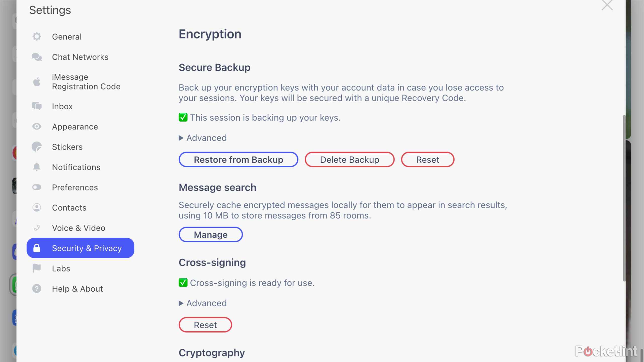Click the General settings icon
This screenshot has height=362, width=644.
coord(37,36)
